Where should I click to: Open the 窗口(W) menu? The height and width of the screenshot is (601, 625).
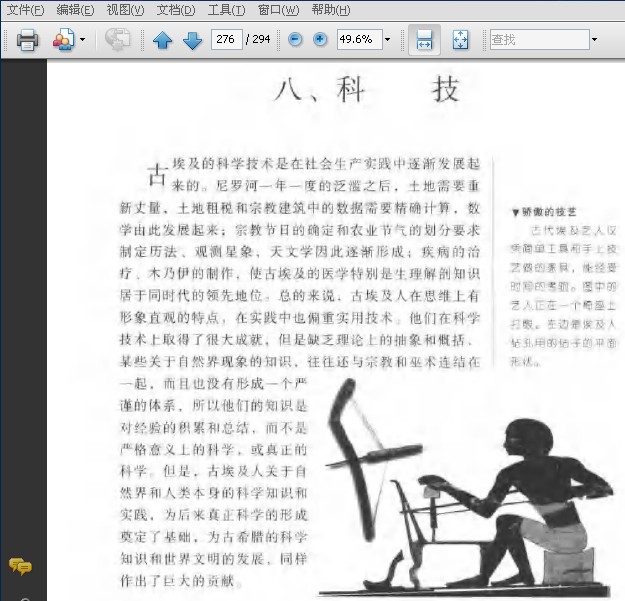click(x=278, y=10)
